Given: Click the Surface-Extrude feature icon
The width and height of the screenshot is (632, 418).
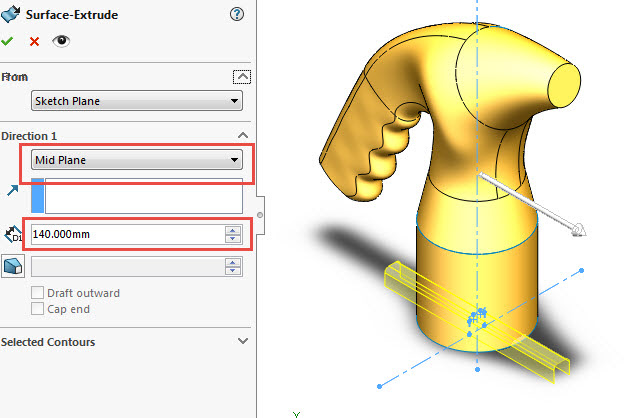Looking at the screenshot, I should pyautogui.click(x=11, y=14).
